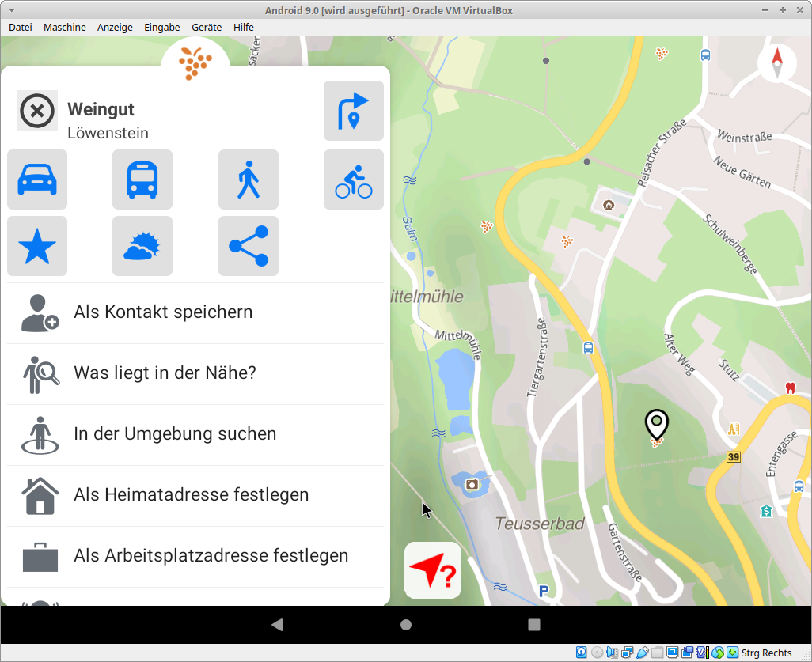Image resolution: width=812 pixels, height=662 pixels.
Task: Show weather for this location
Action: [x=142, y=247]
